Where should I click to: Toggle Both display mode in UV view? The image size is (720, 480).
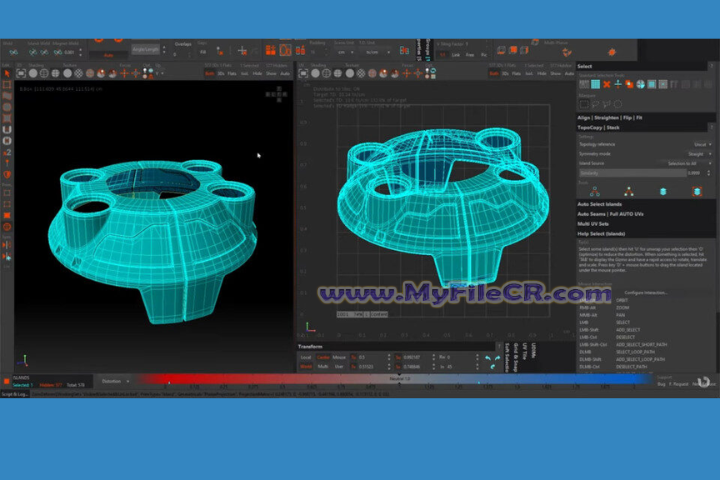tap(494, 74)
